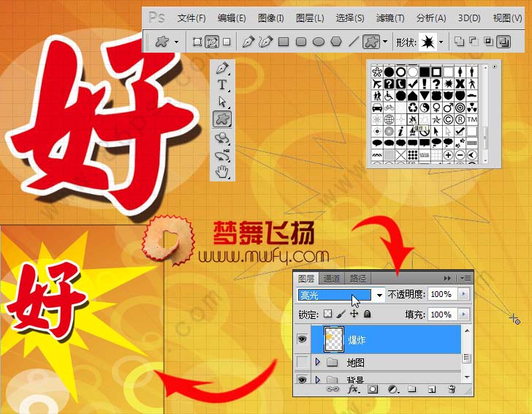The height and width of the screenshot is (414, 532).
Task: Open the 滤镜(T) menu
Action: pyautogui.click(x=390, y=18)
